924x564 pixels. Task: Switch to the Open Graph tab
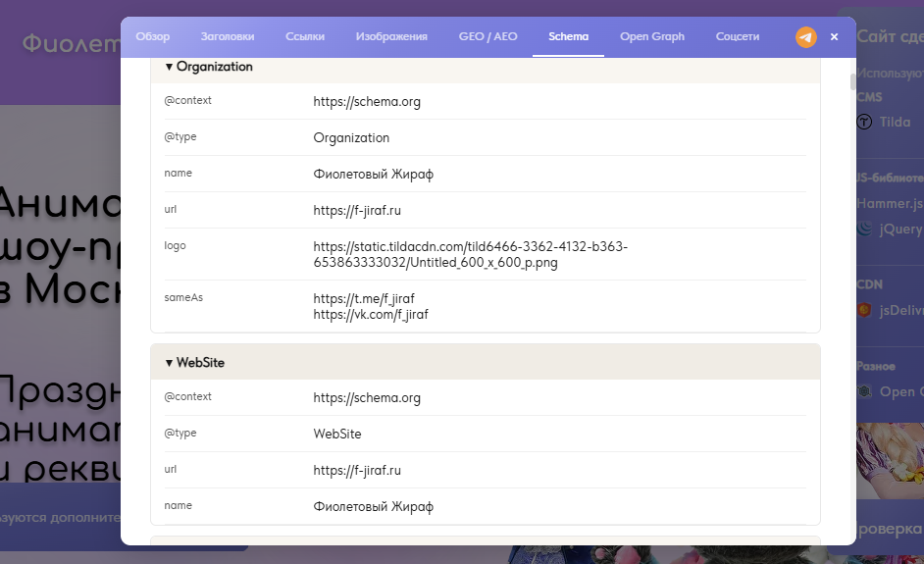click(x=651, y=36)
